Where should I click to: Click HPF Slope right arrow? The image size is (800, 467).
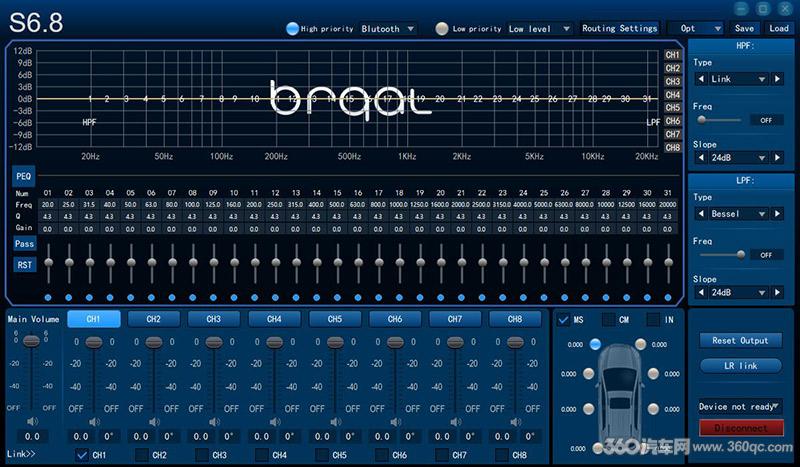point(778,158)
